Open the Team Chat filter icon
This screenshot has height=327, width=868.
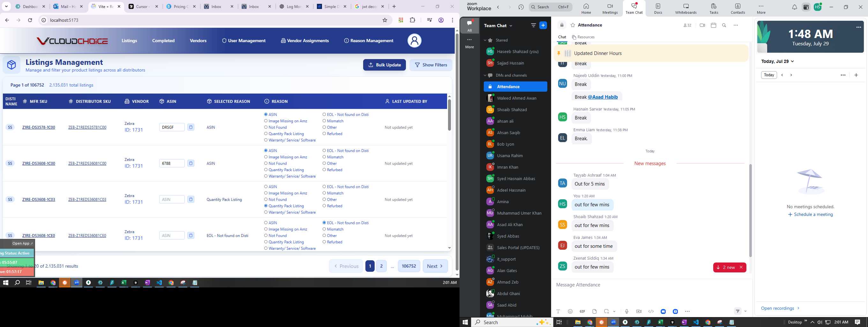click(533, 25)
